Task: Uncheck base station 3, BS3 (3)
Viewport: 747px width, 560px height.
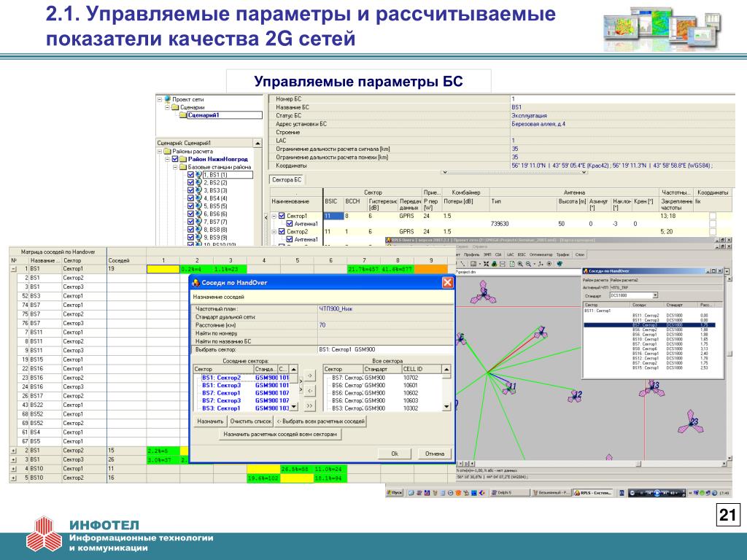Action: click(x=190, y=190)
